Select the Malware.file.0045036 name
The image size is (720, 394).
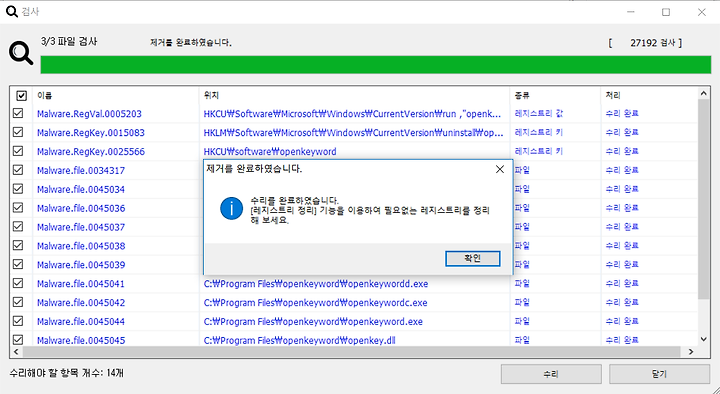tap(81, 208)
